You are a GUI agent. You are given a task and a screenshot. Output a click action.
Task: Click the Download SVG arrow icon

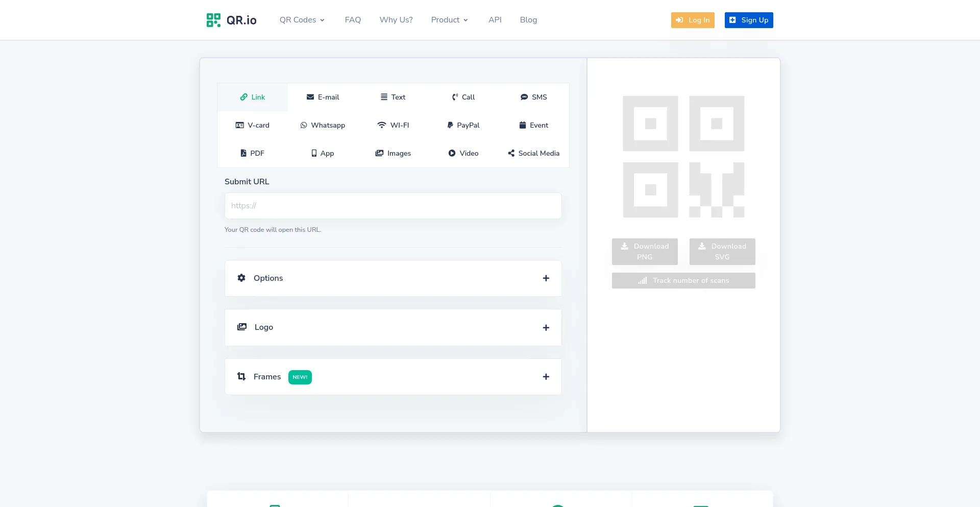click(x=702, y=246)
